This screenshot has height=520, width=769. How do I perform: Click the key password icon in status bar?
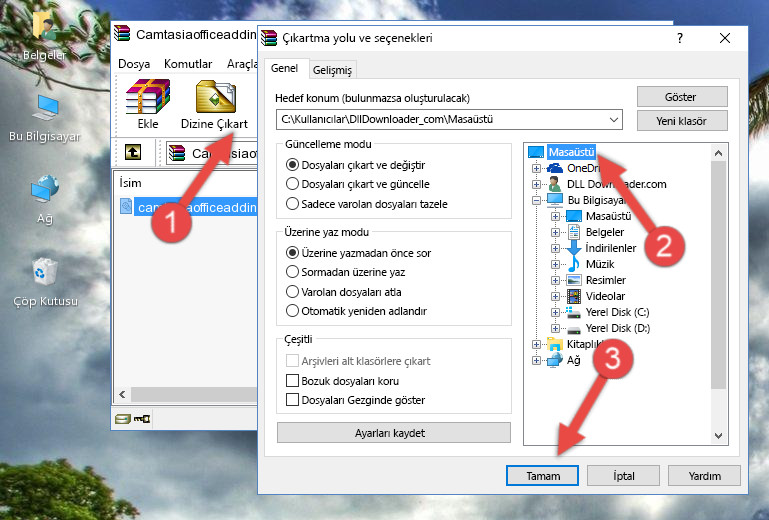pos(142,418)
